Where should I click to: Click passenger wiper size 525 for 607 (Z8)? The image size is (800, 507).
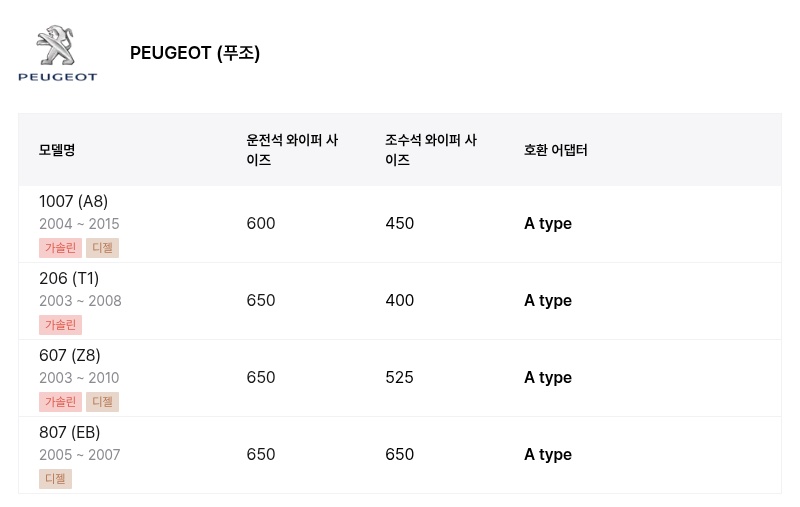[x=399, y=377]
